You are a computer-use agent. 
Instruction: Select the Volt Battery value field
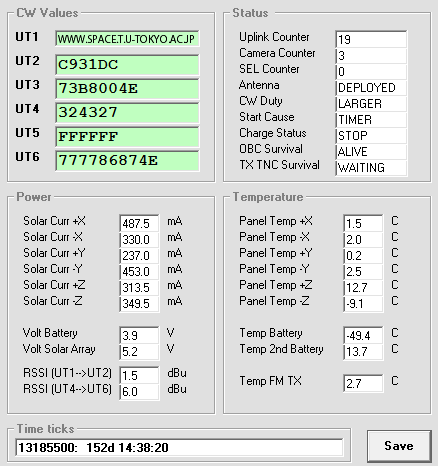(x=139, y=335)
